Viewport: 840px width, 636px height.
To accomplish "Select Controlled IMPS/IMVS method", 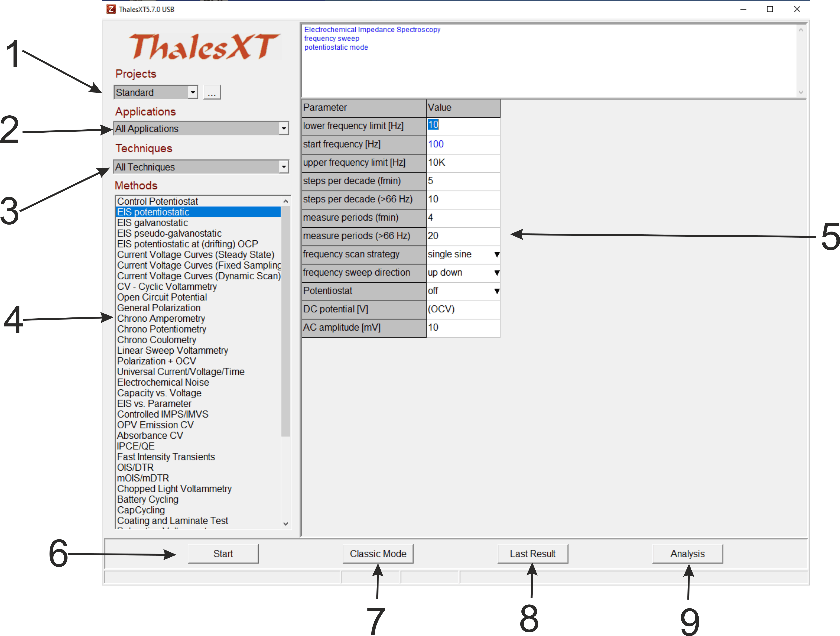I will coord(198,414).
